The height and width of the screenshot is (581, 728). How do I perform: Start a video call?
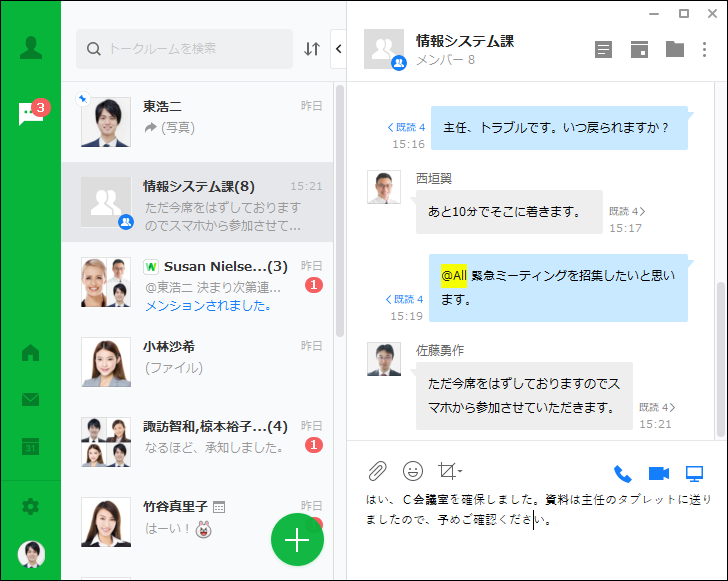[x=658, y=474]
